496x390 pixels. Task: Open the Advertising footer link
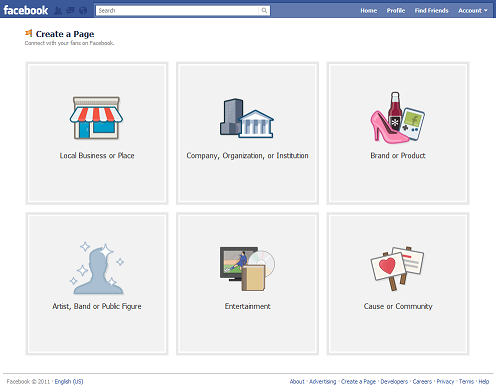323,382
